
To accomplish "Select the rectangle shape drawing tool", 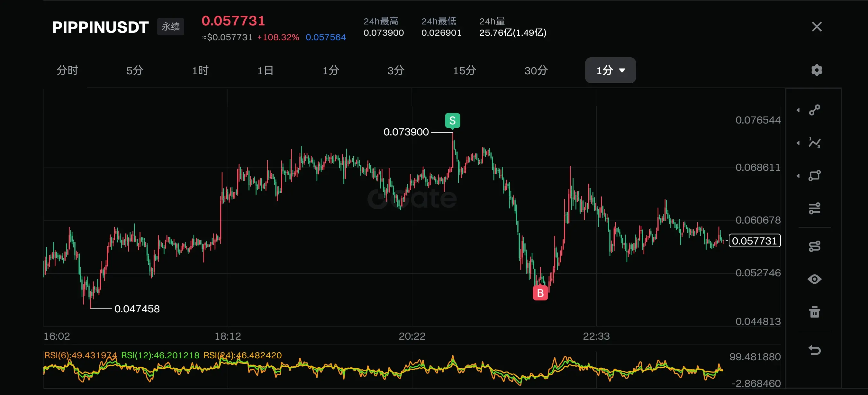I will click(814, 176).
